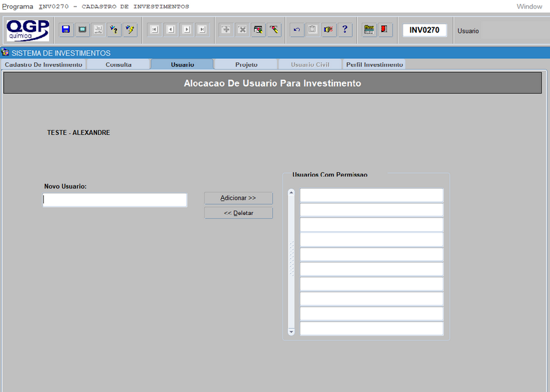Click the monitor screen icon next to Save

[x=82, y=30]
